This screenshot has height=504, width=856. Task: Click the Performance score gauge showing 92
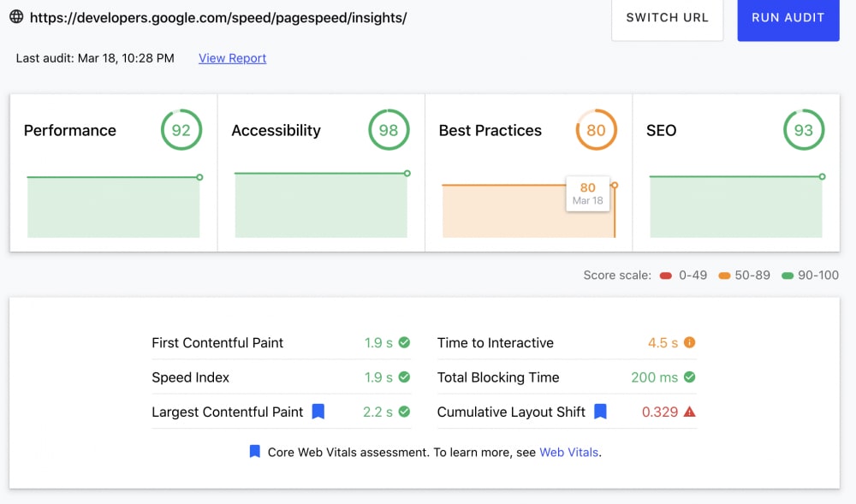pos(181,130)
